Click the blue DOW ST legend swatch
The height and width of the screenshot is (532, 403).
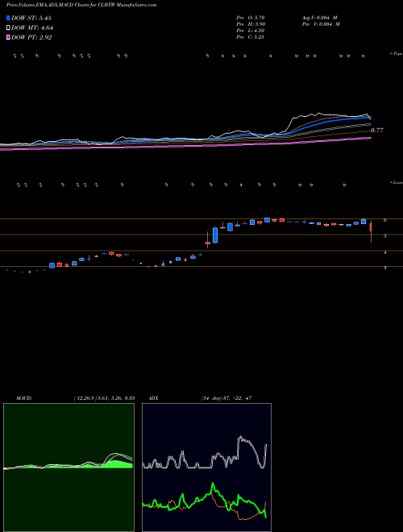tap(8, 18)
